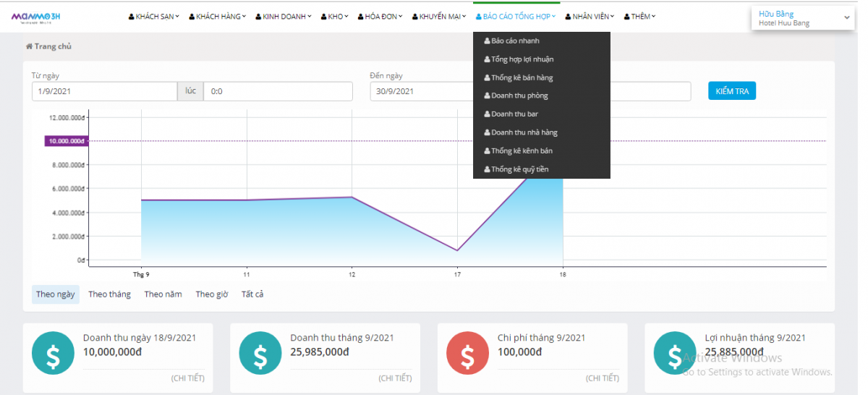Switch chart to Theo ngày view
This screenshot has height=395, width=868.
(56, 294)
